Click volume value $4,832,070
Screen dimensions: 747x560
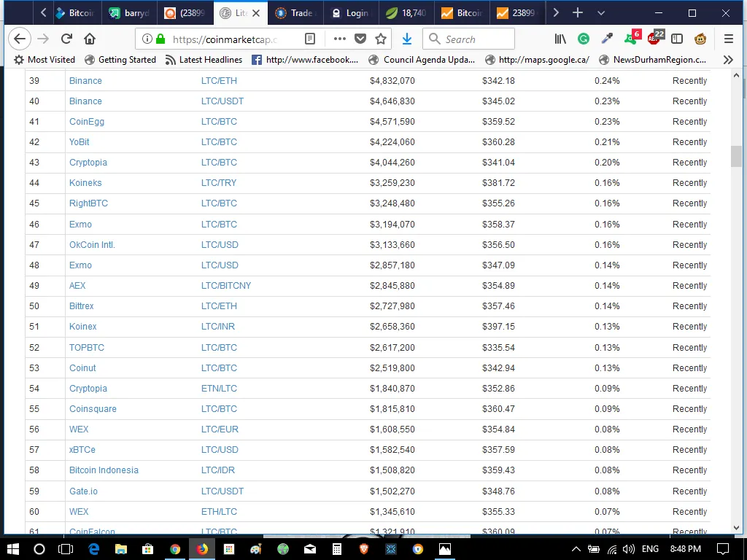pos(392,80)
